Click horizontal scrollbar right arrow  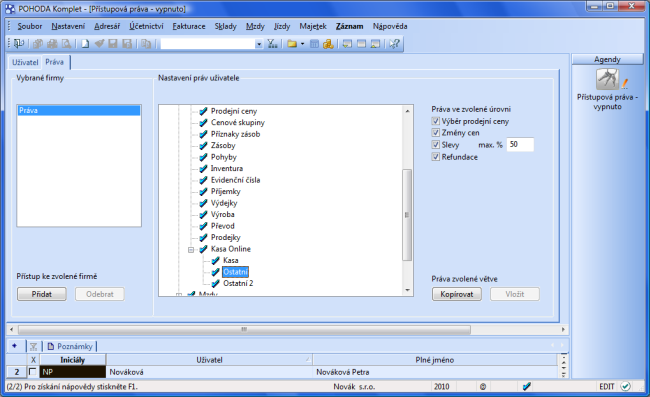(563, 329)
